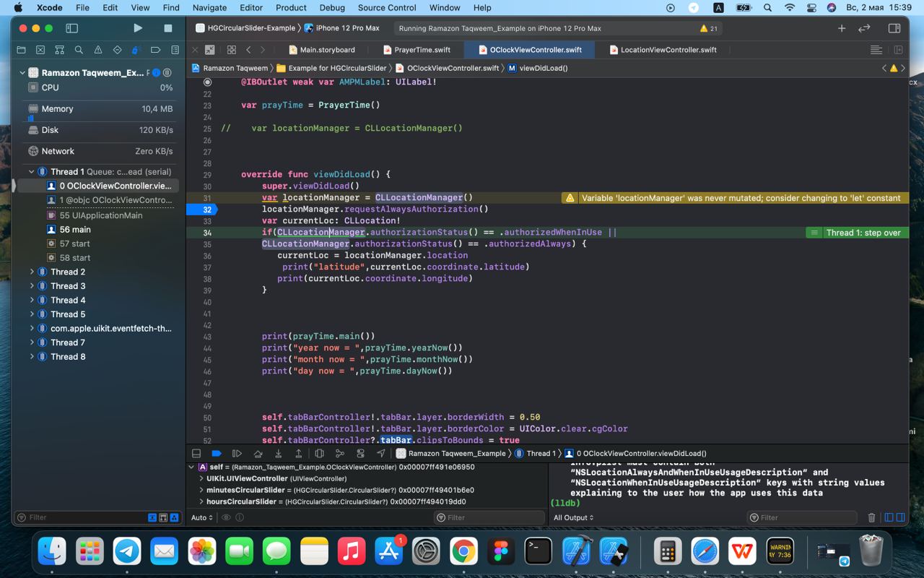Open the Library with plus button

tap(842, 28)
